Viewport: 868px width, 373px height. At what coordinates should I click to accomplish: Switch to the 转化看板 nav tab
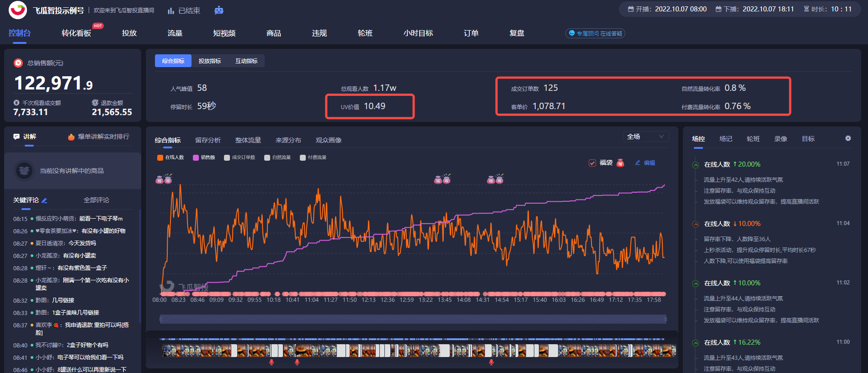click(76, 33)
